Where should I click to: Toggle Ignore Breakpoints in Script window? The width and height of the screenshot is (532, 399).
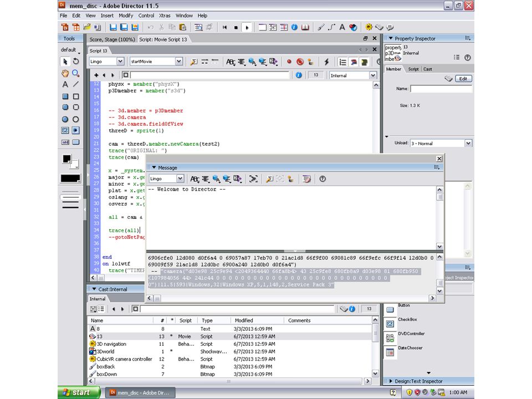(300, 62)
